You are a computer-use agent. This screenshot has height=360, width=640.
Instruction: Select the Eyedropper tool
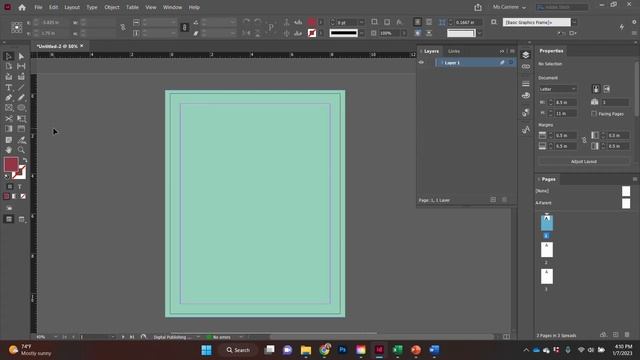click(x=21, y=140)
